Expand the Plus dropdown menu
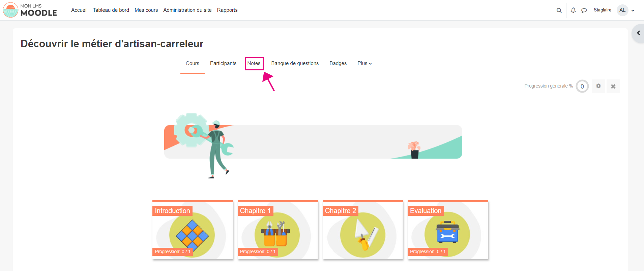This screenshot has width=644, height=271. click(364, 63)
